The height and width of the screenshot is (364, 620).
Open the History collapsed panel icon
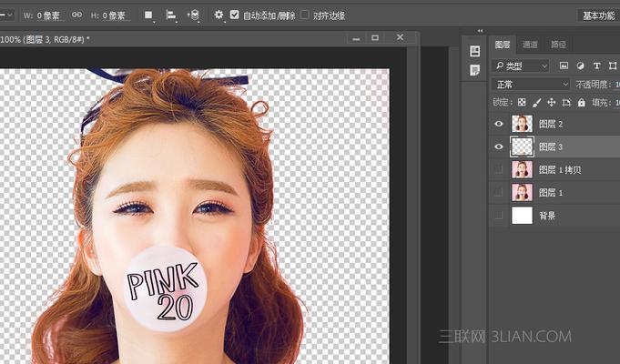pyautogui.click(x=475, y=51)
